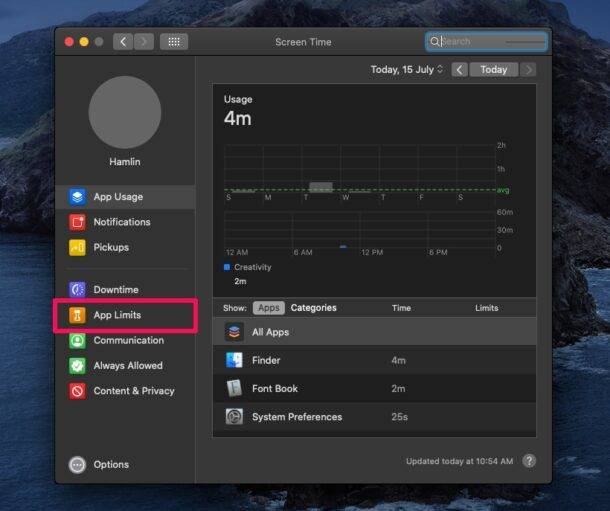This screenshot has width=610, height=511.
Task: Click the Options ellipsis icon
Action: tap(77, 464)
